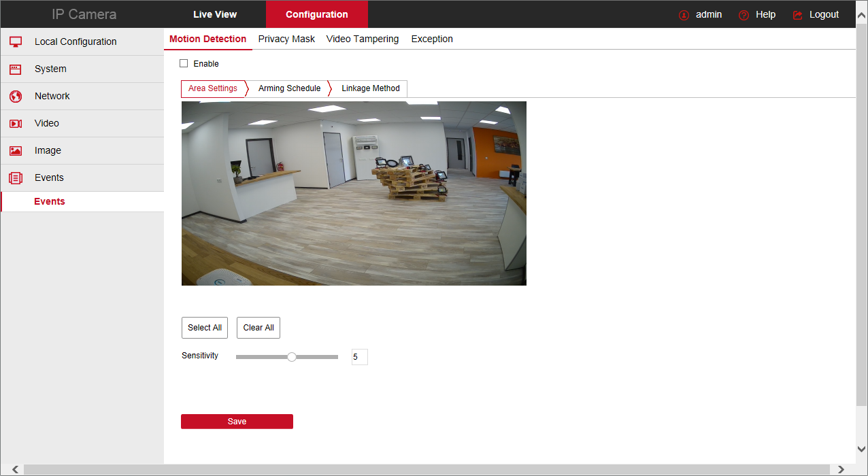Click the IP Camera title text

point(84,14)
